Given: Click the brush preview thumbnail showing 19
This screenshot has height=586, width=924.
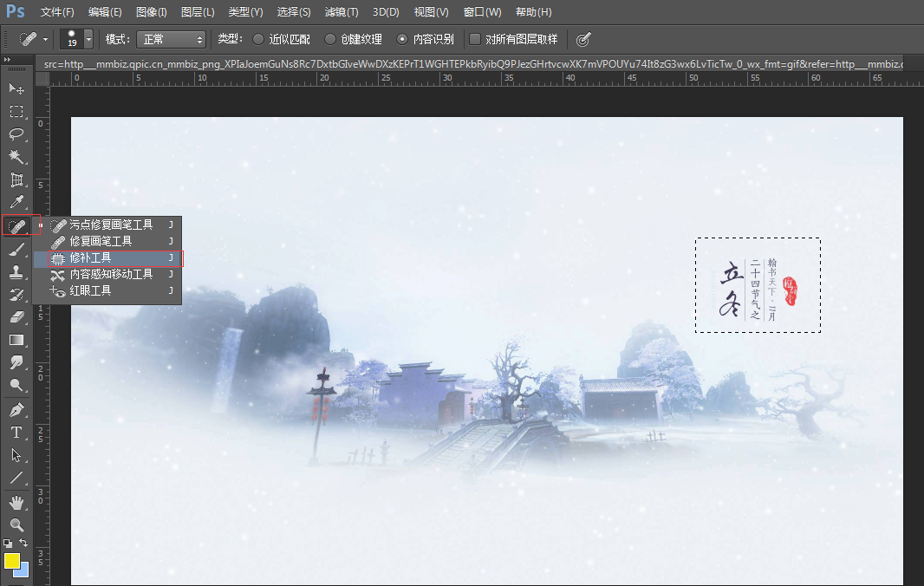Looking at the screenshot, I should (x=72, y=40).
